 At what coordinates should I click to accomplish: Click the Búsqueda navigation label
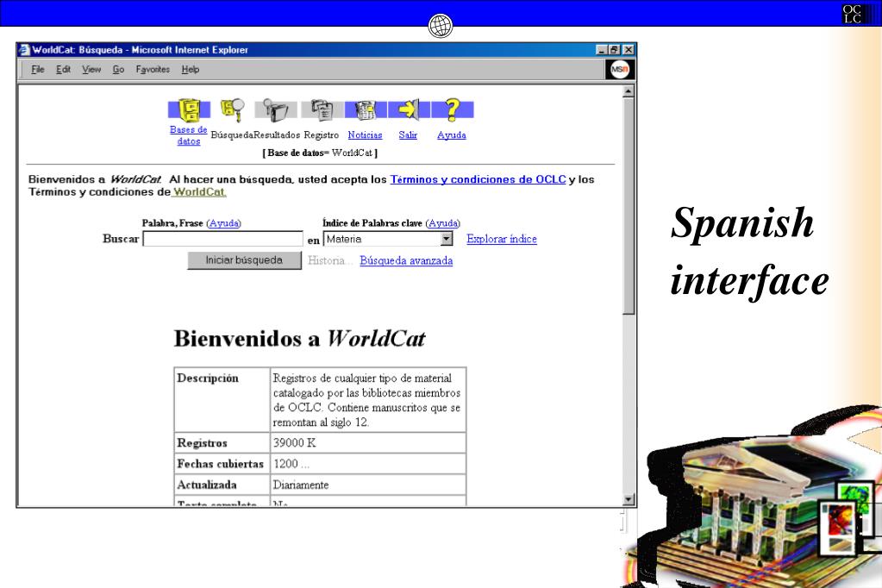232,135
